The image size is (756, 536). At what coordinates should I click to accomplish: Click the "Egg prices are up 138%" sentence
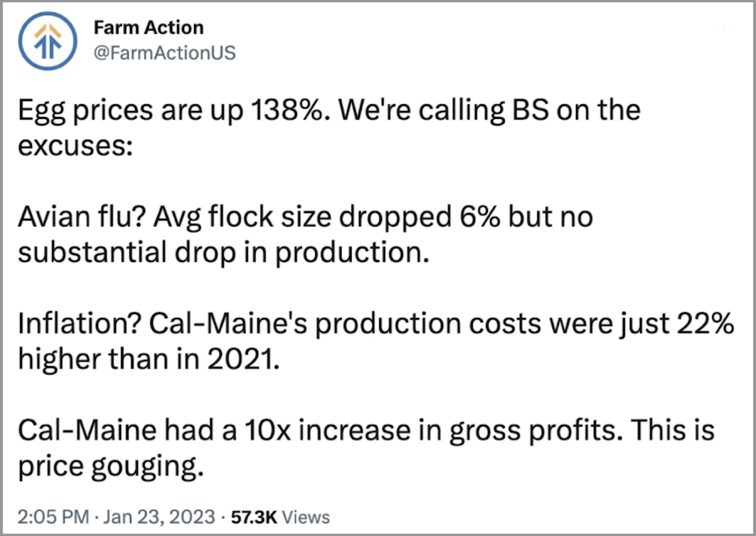pyautogui.click(x=174, y=110)
